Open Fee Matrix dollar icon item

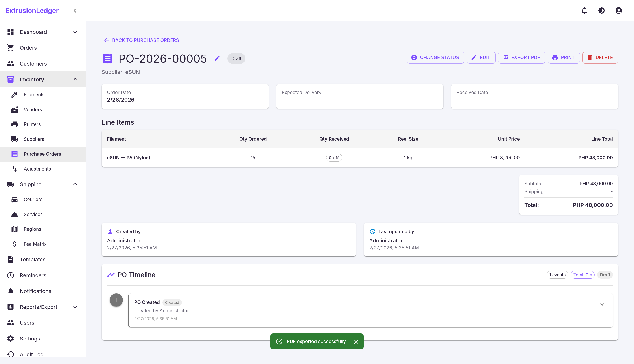[15, 244]
